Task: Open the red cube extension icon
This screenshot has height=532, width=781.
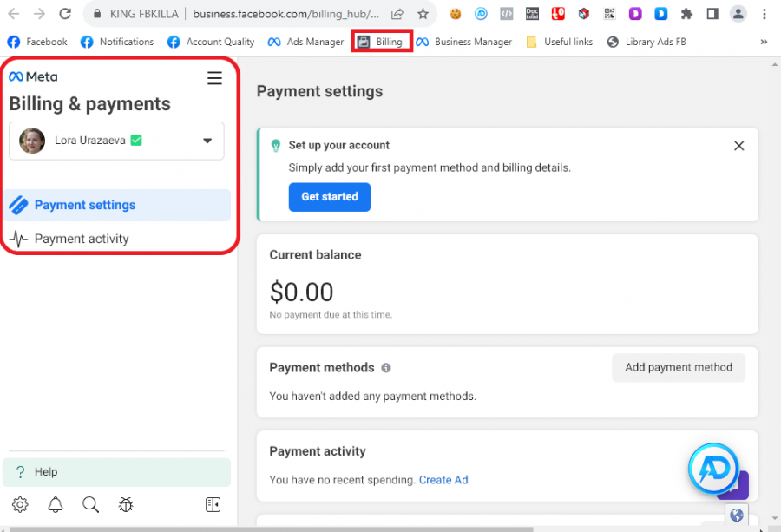Action: (584, 13)
